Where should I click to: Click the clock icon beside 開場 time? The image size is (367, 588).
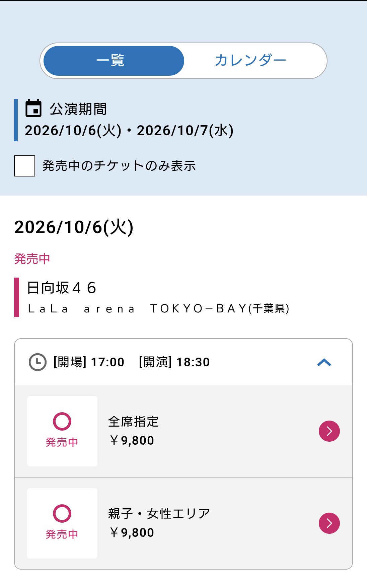[38, 362]
